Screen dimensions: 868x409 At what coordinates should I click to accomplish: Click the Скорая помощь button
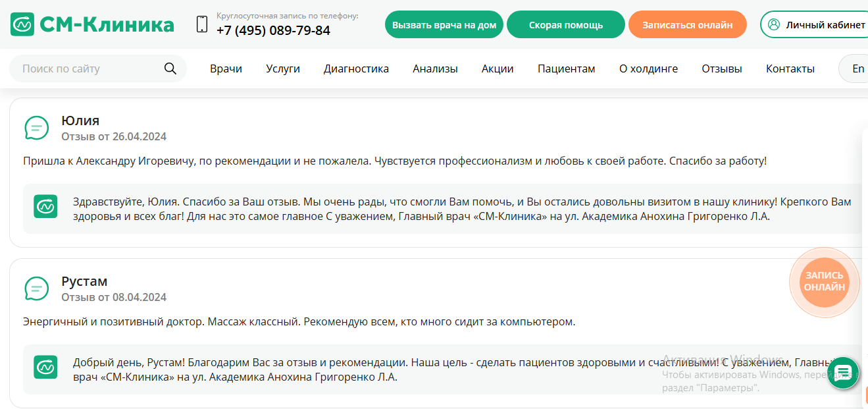tap(565, 24)
